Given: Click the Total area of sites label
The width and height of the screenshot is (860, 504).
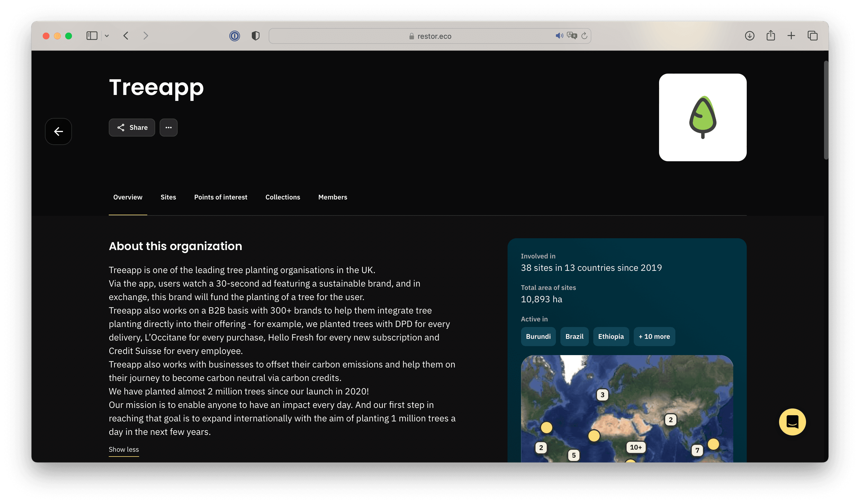Looking at the screenshot, I should tap(548, 288).
